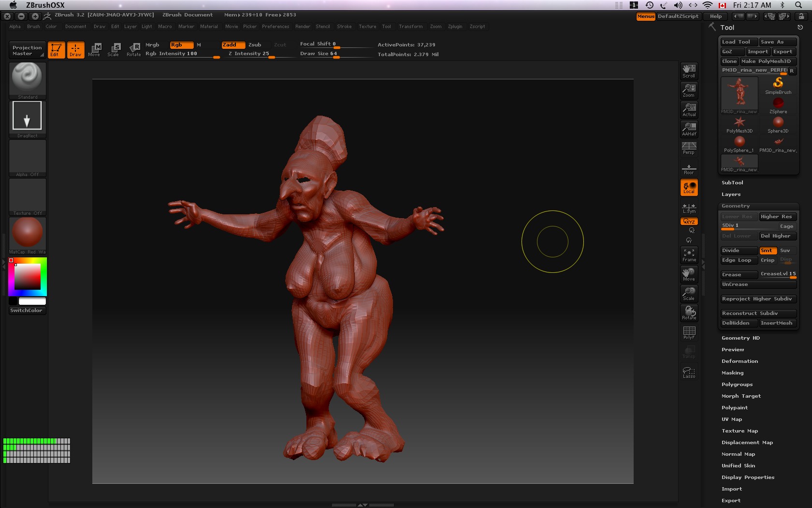The height and width of the screenshot is (508, 812).
Task: Toggle XYZ rotation mode
Action: (689, 221)
